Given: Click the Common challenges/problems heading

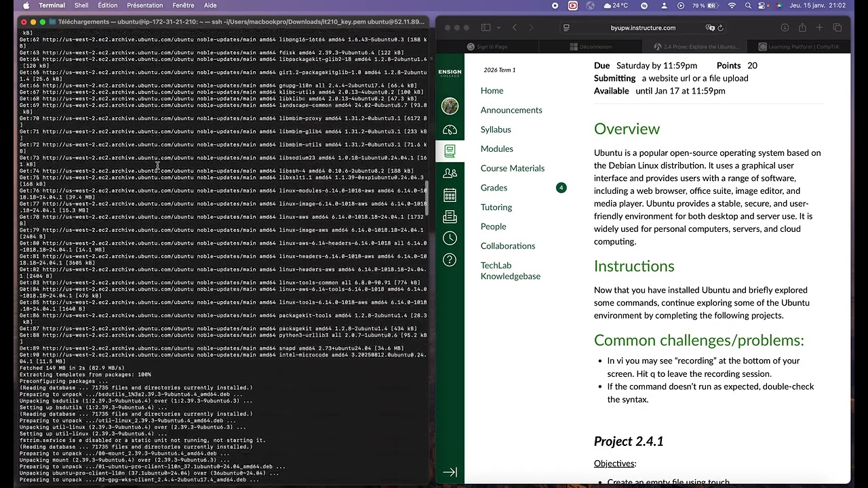Looking at the screenshot, I should (699, 340).
